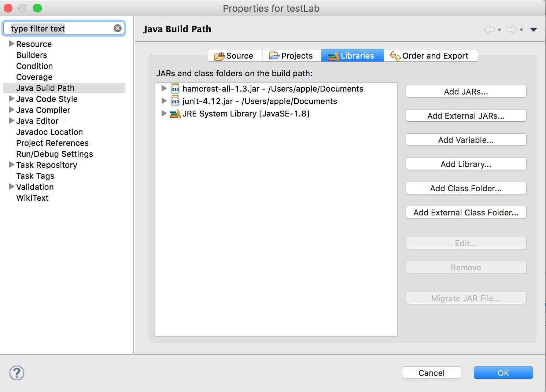Select Coverage in the sidebar

(34, 77)
